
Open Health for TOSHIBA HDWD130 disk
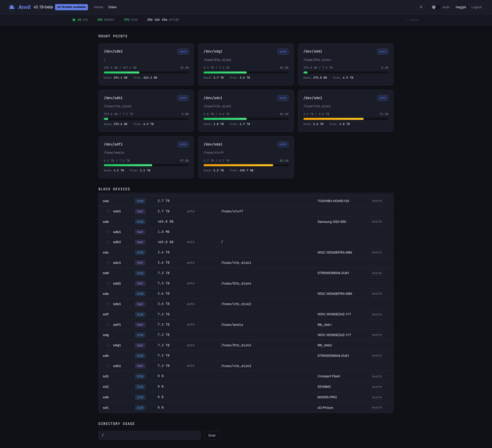tap(377, 201)
